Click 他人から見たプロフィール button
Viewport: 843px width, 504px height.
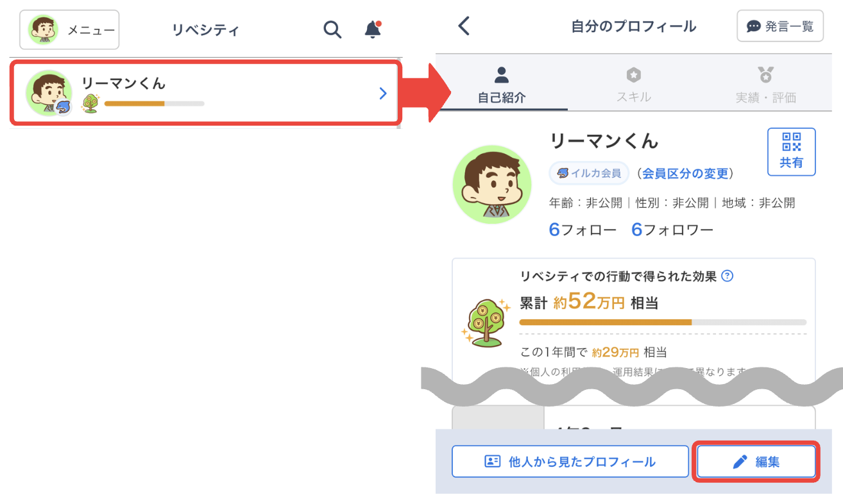(570, 462)
